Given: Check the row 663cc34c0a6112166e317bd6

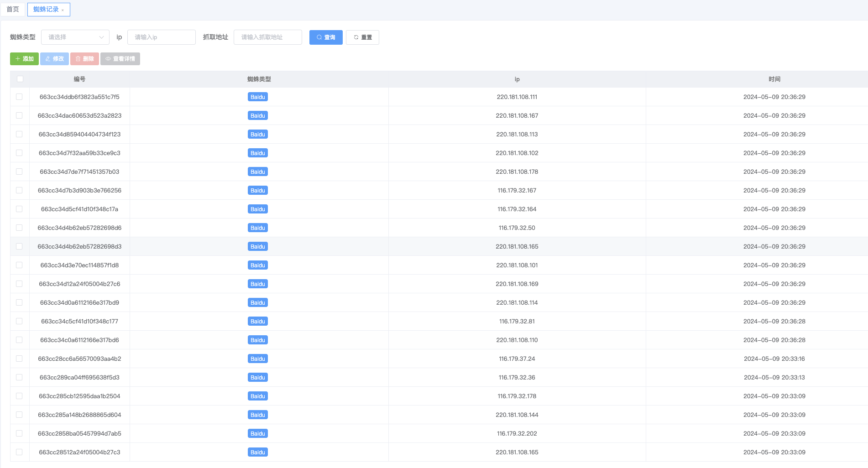Looking at the screenshot, I should coord(19,340).
